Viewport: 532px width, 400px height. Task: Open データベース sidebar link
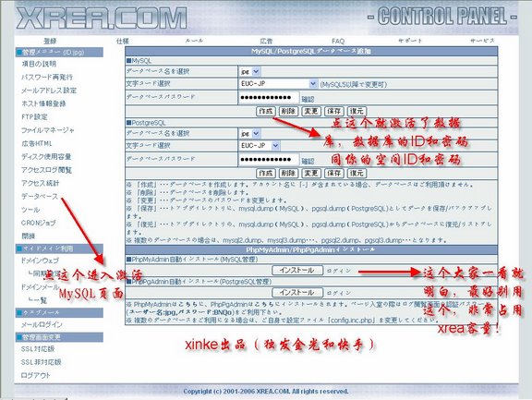40,197
